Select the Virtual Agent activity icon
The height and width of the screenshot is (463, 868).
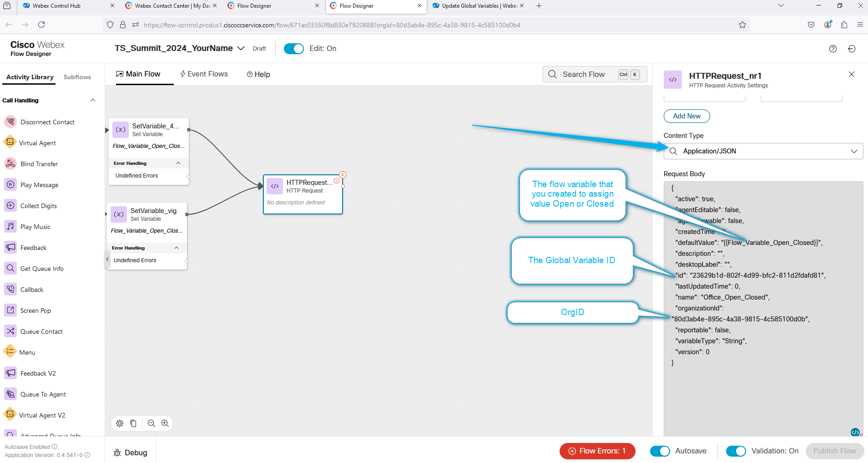[10, 142]
